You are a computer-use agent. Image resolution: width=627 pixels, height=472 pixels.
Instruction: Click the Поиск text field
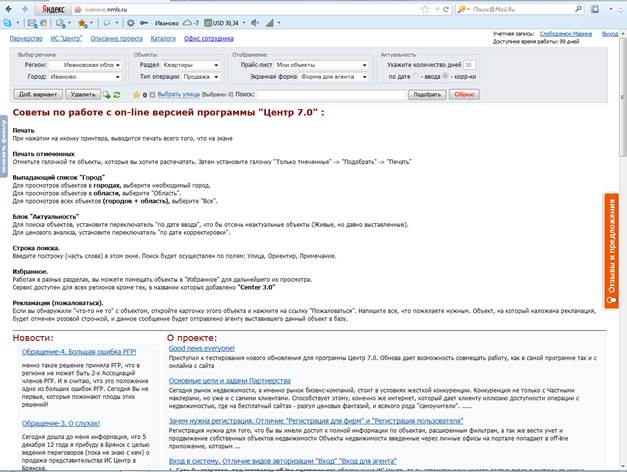331,94
